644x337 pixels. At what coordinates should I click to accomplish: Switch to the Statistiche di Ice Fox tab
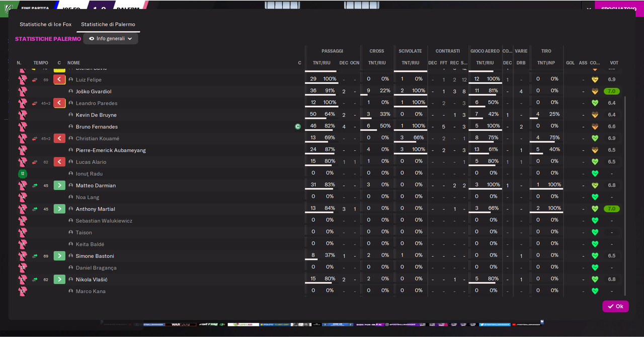(46, 24)
